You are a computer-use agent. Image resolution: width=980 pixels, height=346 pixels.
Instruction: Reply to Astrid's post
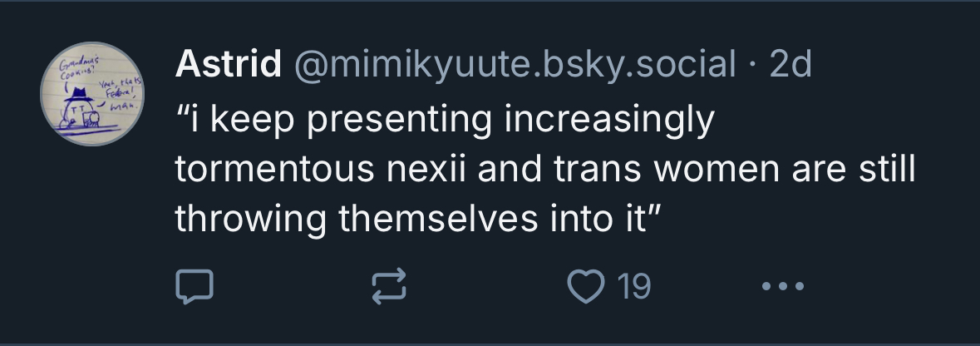pos(195,287)
